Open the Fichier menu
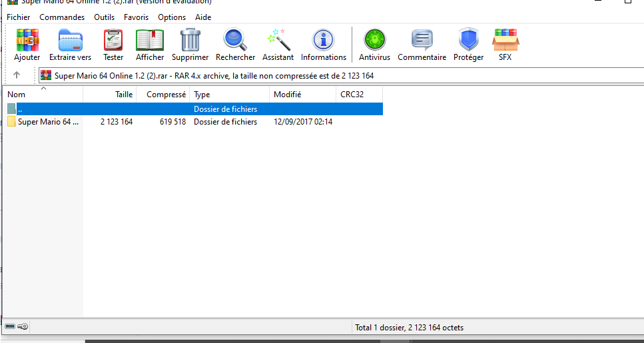This screenshot has width=644, height=343. click(18, 17)
